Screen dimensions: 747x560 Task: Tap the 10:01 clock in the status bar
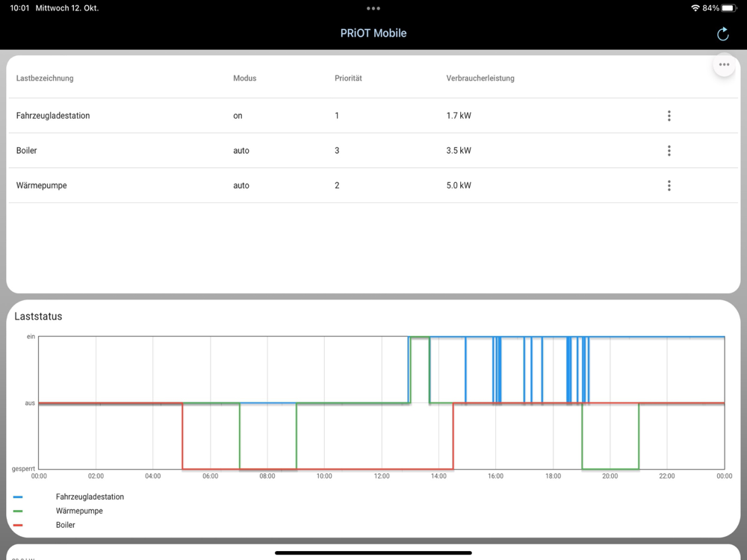pyautogui.click(x=19, y=8)
